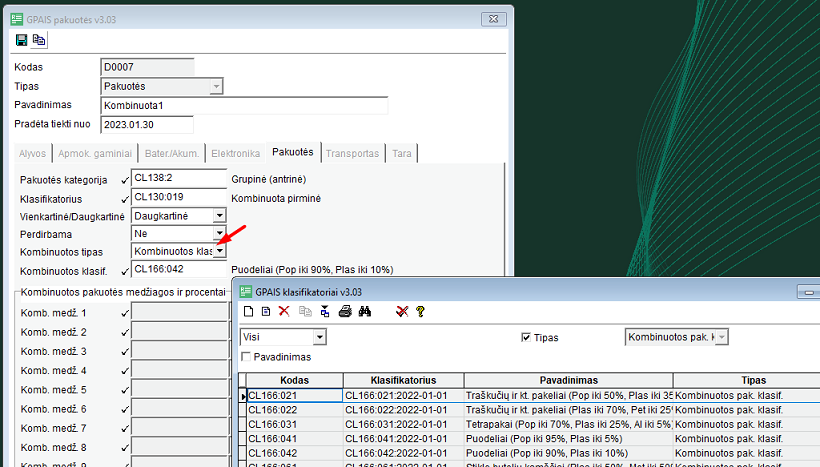820x467 pixels.
Task: Sort by the Tipas column header
Action: pyautogui.click(x=753, y=380)
